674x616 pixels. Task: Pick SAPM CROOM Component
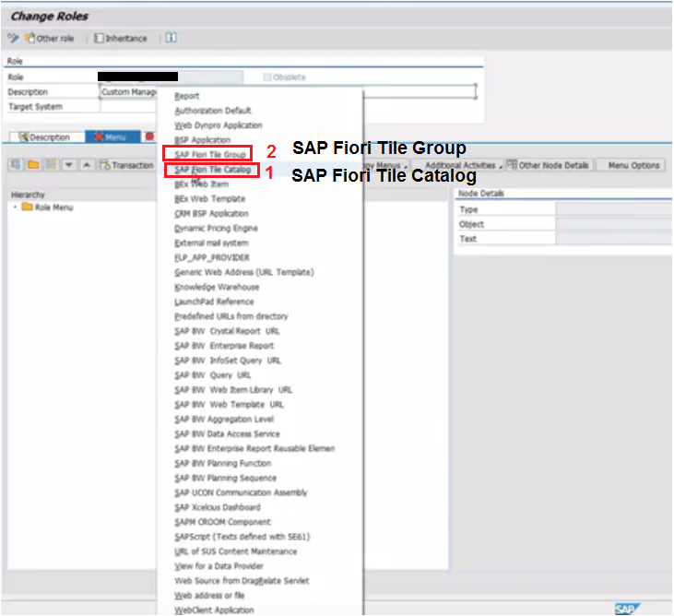(222, 522)
